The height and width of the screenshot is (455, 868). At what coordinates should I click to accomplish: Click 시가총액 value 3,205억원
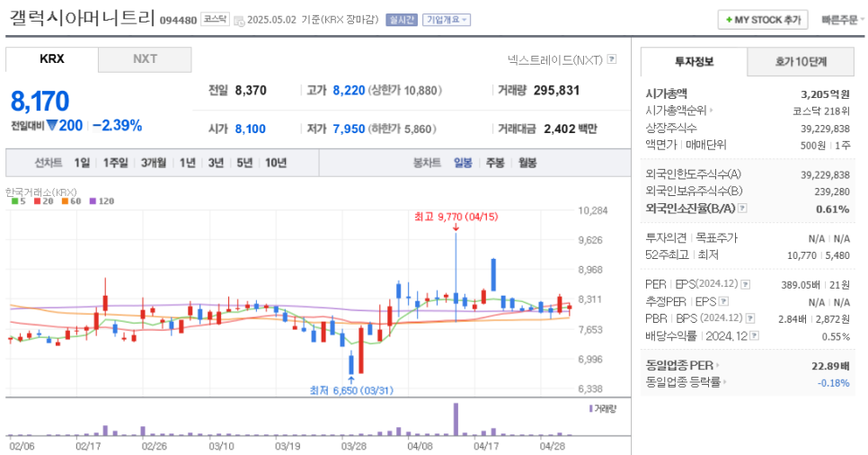click(x=826, y=94)
